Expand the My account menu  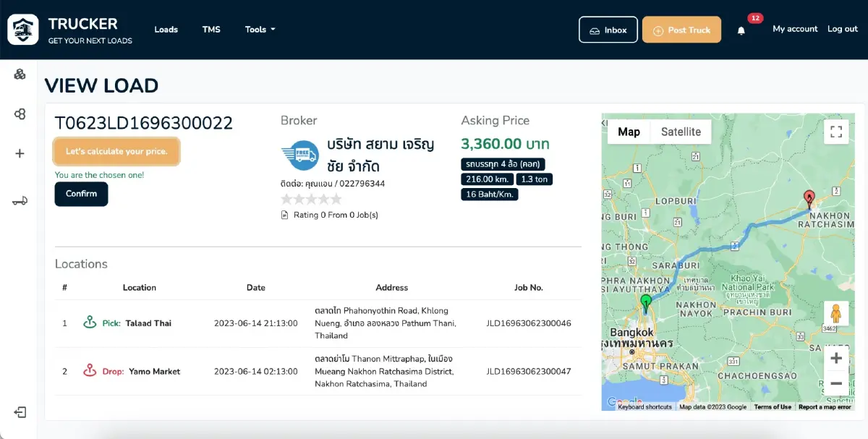(x=795, y=29)
